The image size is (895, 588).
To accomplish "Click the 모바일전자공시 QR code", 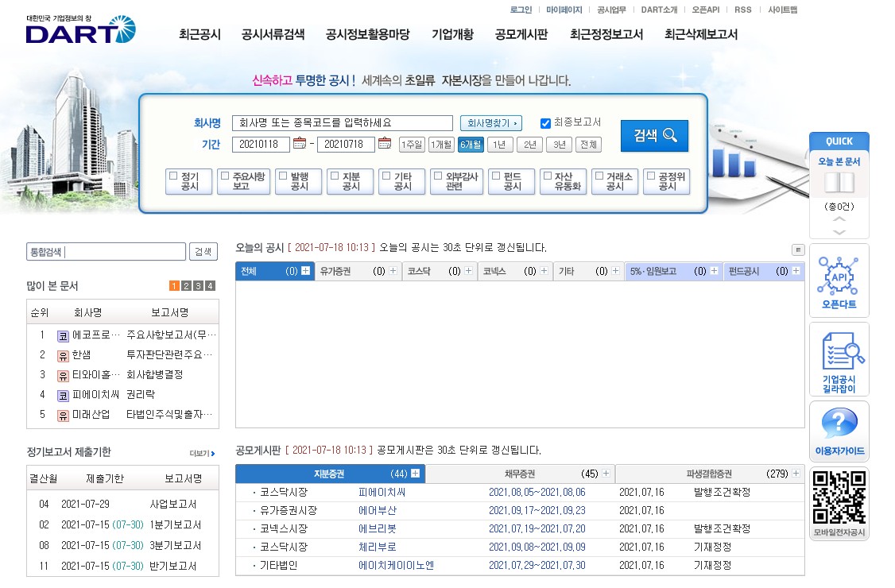I will (x=839, y=497).
